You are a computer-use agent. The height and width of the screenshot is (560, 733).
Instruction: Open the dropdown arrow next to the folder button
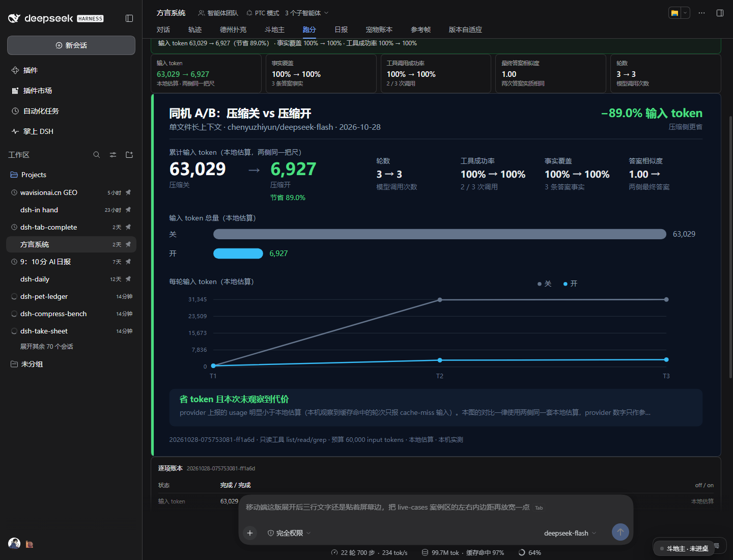click(x=686, y=13)
